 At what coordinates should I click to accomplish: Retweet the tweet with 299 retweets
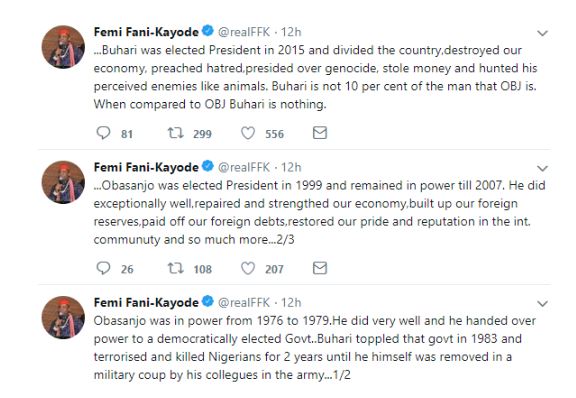(176, 133)
